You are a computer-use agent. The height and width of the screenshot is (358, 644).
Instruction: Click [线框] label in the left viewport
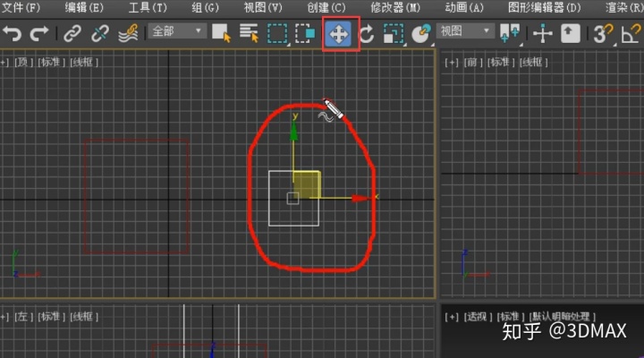click(83, 317)
